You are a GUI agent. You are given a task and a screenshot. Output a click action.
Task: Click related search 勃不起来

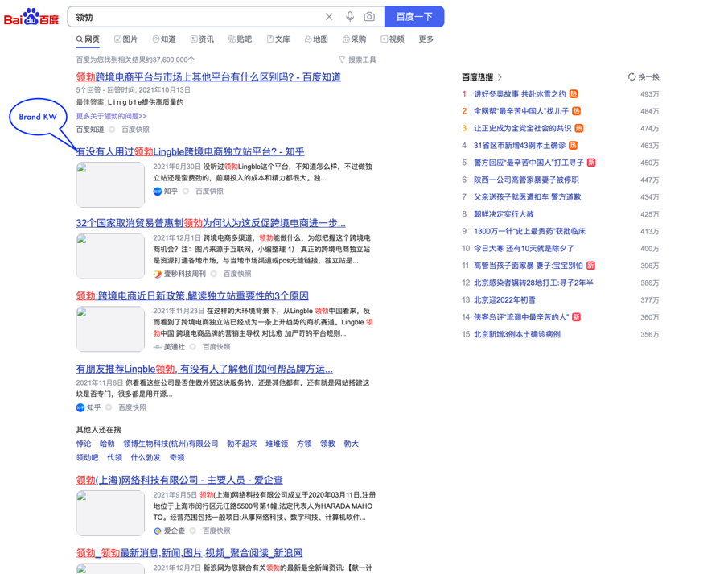242,444
